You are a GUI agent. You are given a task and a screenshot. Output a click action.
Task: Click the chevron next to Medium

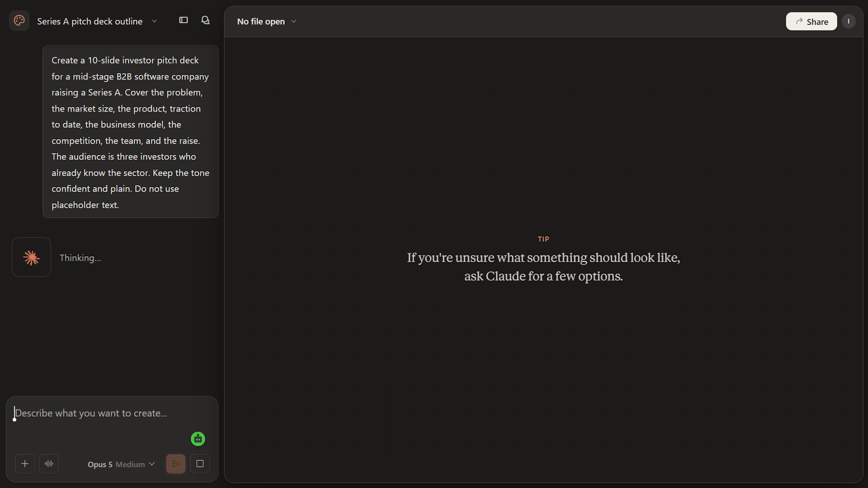point(152,464)
